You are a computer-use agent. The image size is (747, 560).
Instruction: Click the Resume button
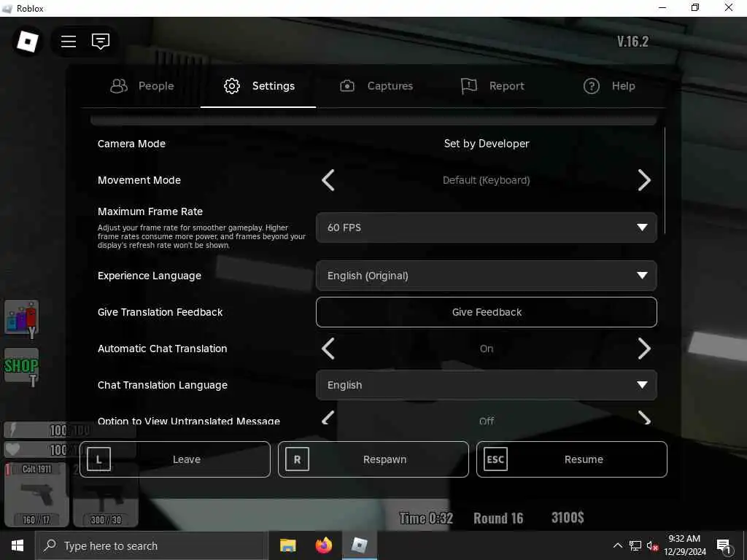click(572, 459)
